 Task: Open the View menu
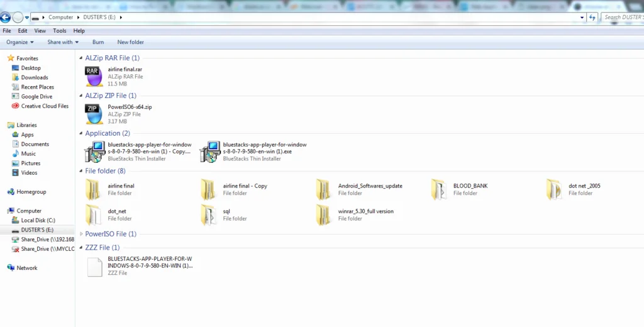click(40, 31)
